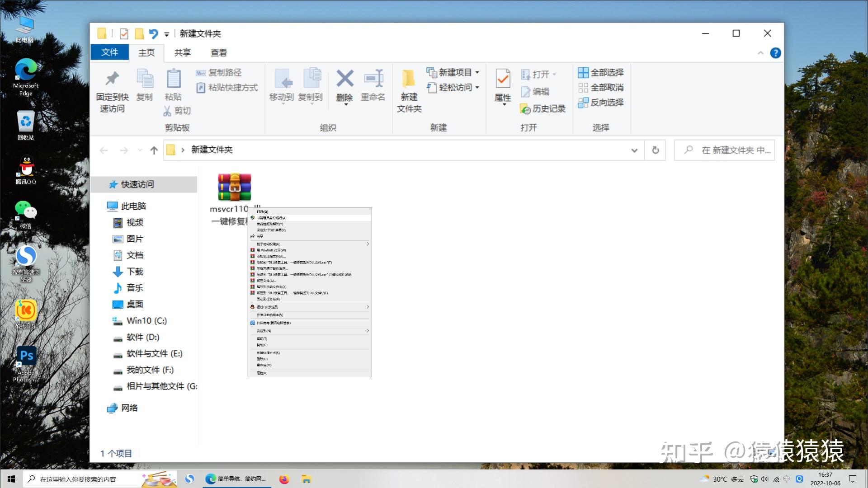Switch to the 查看 ribbon tab
The image size is (868, 488).
point(219,52)
